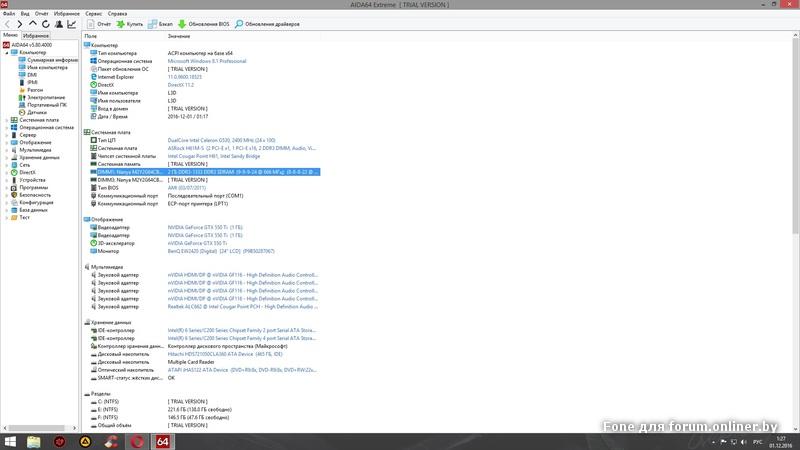
Task: Switch to the Избранное tab in the side panel
Action: point(36,36)
